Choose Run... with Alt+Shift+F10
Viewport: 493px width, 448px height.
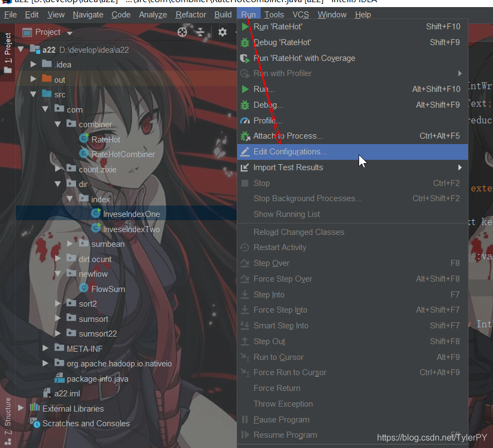353,89
